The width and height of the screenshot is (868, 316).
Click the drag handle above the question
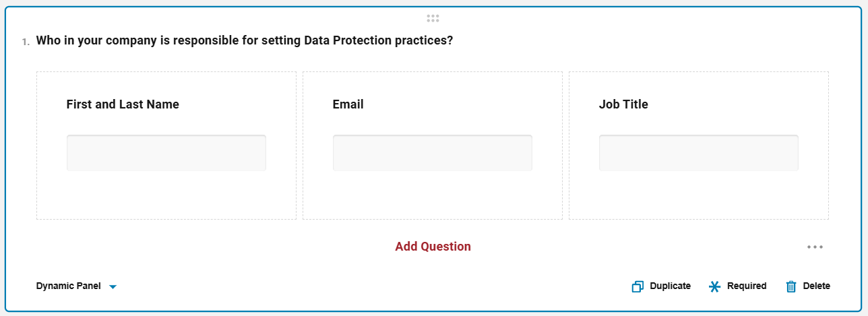433,18
